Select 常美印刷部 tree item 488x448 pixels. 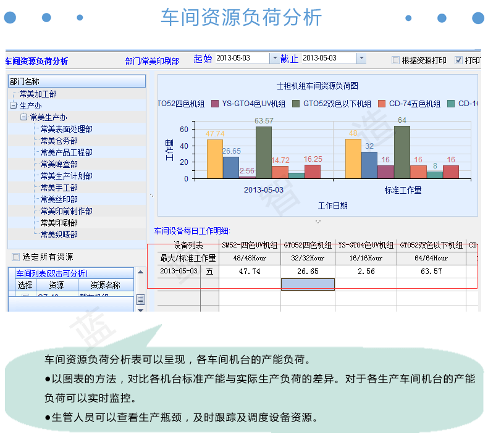59,223
